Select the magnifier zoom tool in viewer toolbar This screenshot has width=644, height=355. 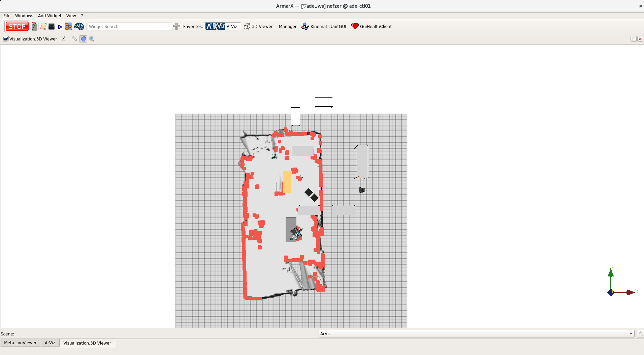point(92,39)
